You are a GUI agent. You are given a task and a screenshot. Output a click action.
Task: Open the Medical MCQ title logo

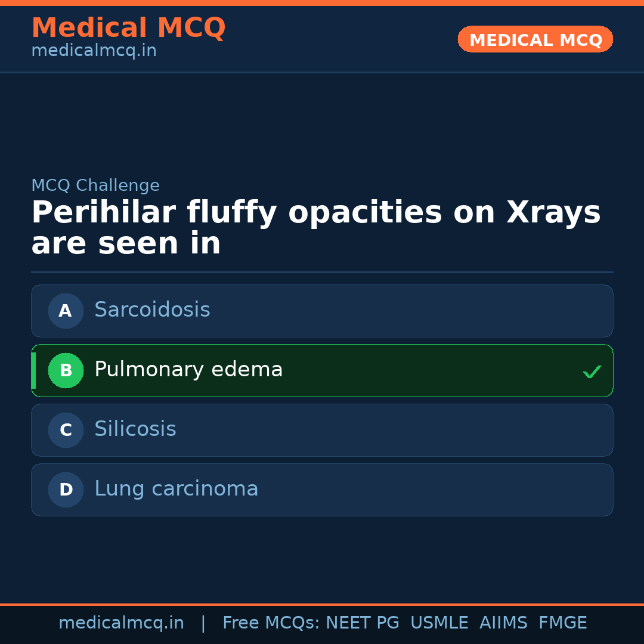[x=128, y=28]
